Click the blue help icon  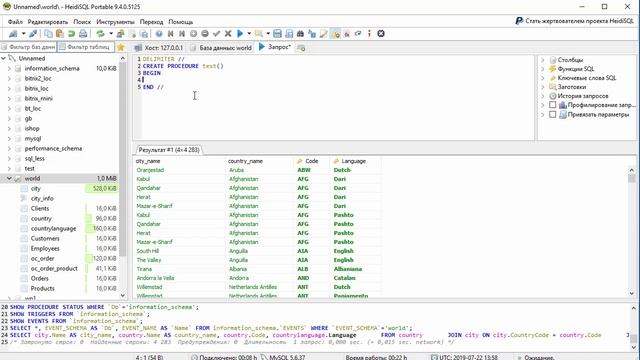(x=159, y=34)
